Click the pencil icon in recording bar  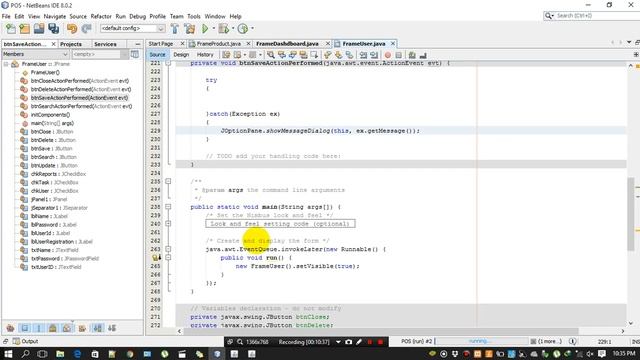359,342
